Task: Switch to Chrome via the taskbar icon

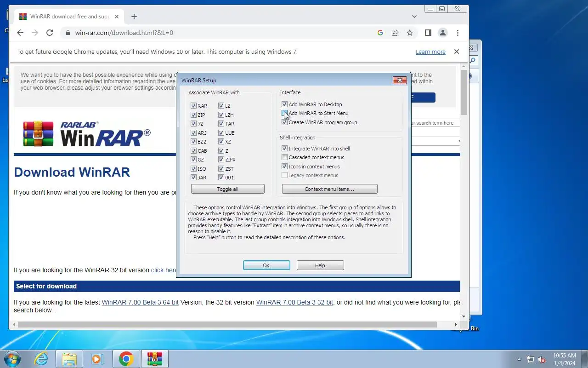Action: 126,359
